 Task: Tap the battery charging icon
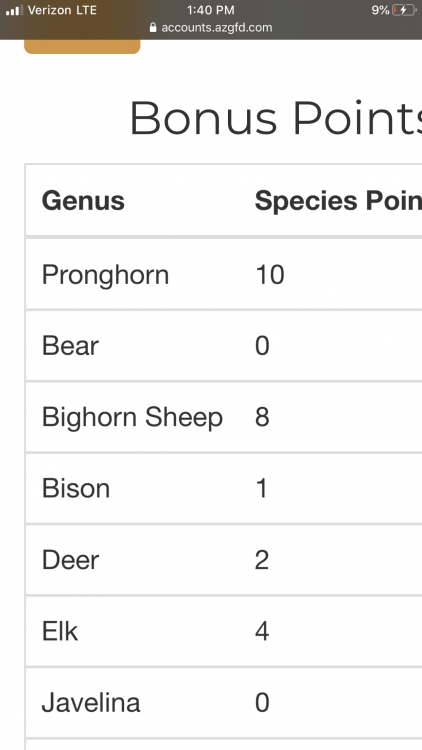[x=404, y=10]
